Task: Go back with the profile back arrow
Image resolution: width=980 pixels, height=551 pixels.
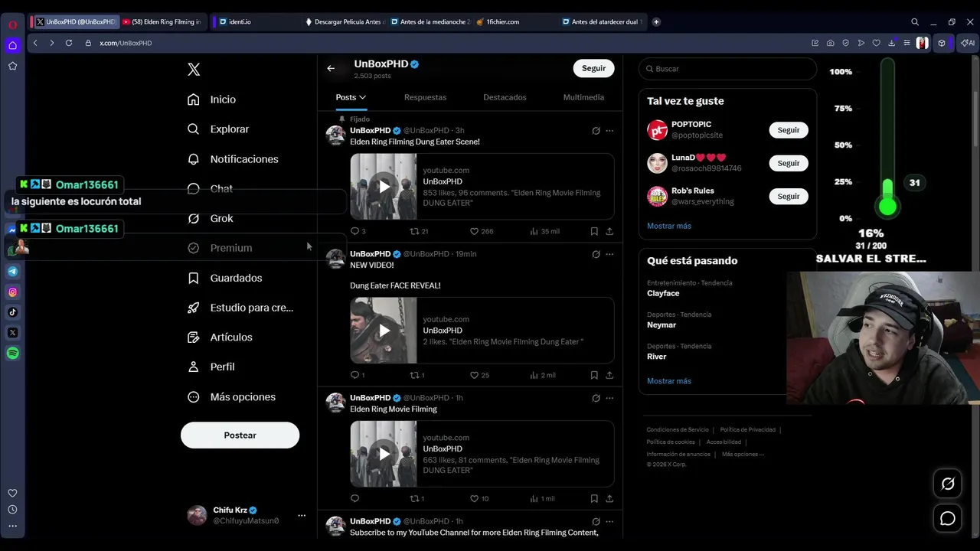Action: coord(331,68)
